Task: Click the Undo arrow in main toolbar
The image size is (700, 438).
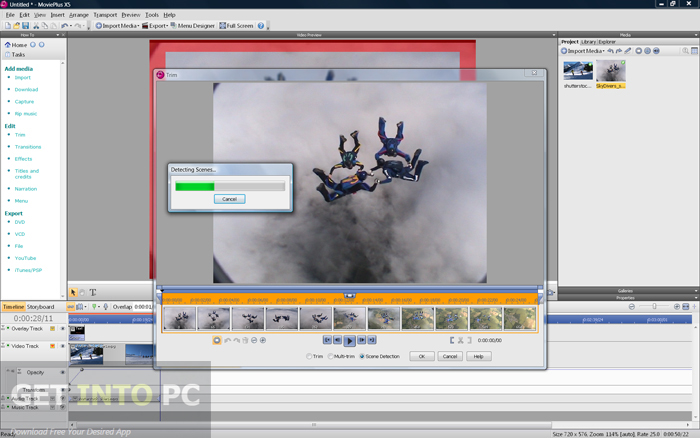Action: (65, 26)
